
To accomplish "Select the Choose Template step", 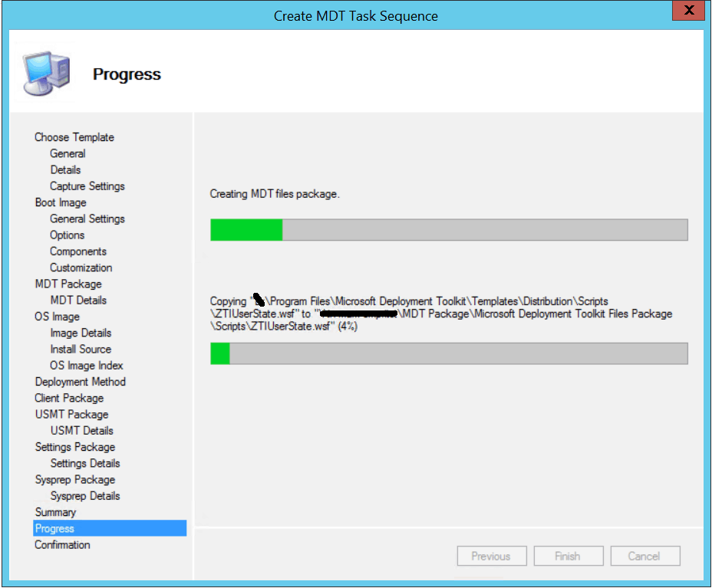I will tap(74, 137).
